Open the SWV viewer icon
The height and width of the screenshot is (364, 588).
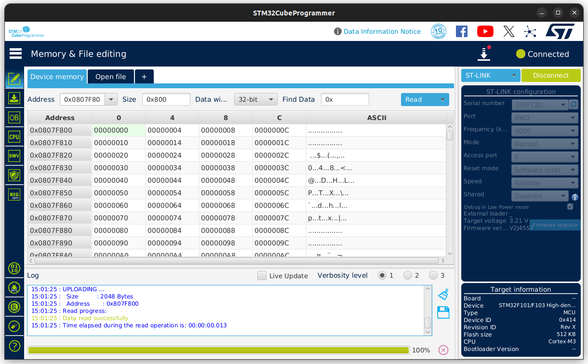tap(14, 156)
